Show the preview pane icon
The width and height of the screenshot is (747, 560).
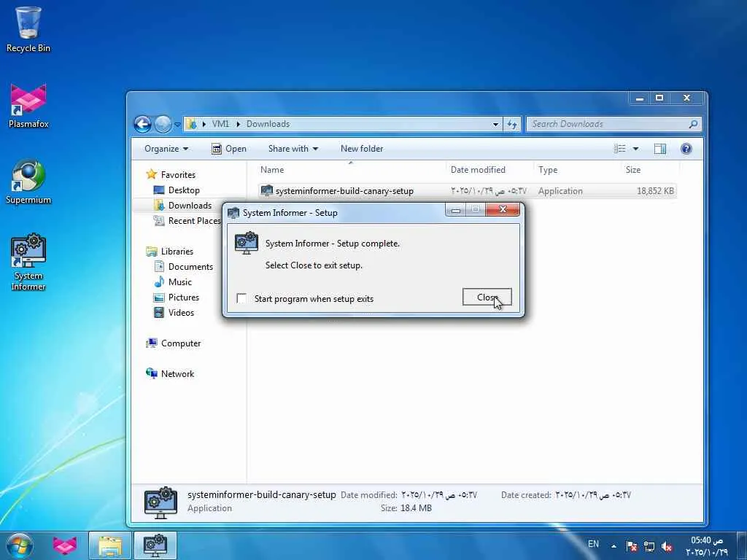[659, 149]
